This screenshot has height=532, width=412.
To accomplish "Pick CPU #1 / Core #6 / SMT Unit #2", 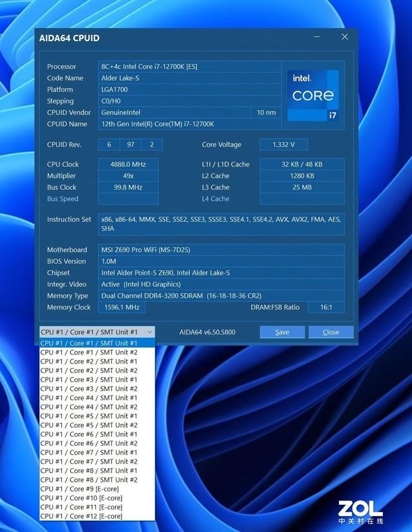I will coord(97,443).
